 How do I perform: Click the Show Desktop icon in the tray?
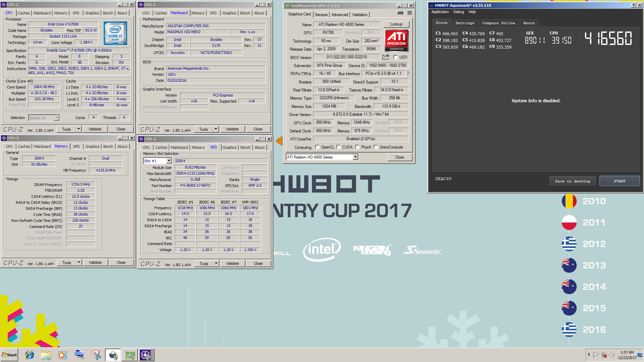(x=640, y=355)
